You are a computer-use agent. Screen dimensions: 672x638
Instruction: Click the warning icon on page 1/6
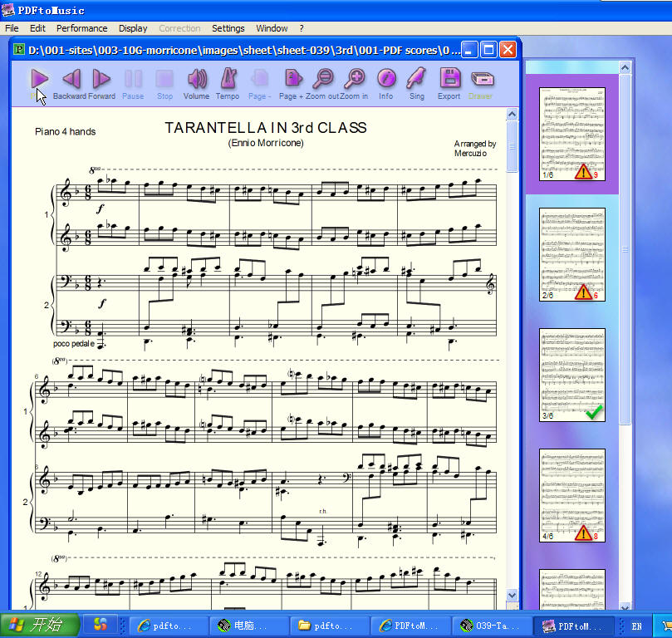click(x=583, y=172)
